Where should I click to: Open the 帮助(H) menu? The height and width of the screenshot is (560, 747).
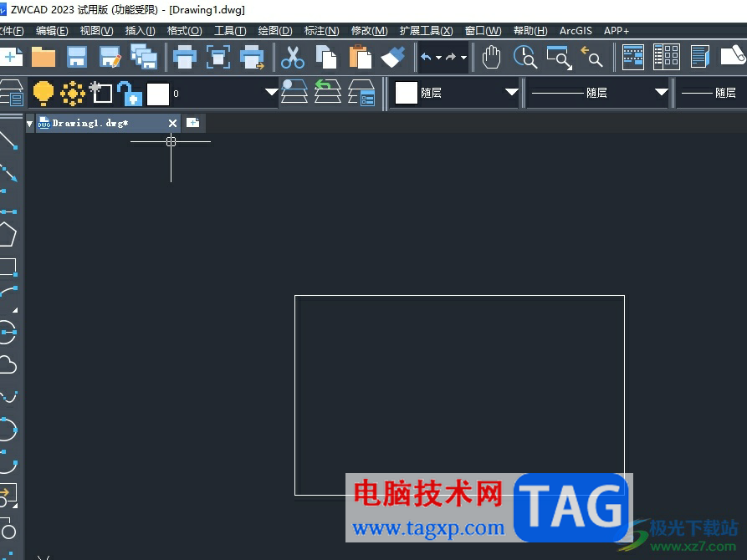[x=530, y=31]
